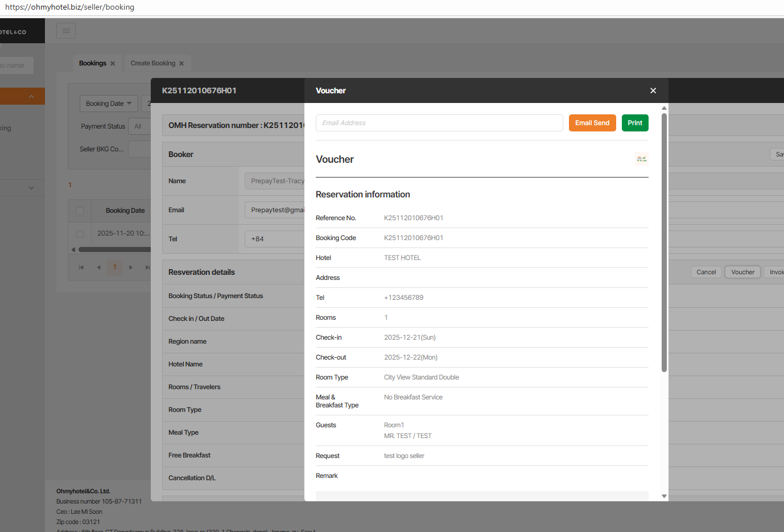Click the check-in date 2025-12-21(Sun)

410,337
